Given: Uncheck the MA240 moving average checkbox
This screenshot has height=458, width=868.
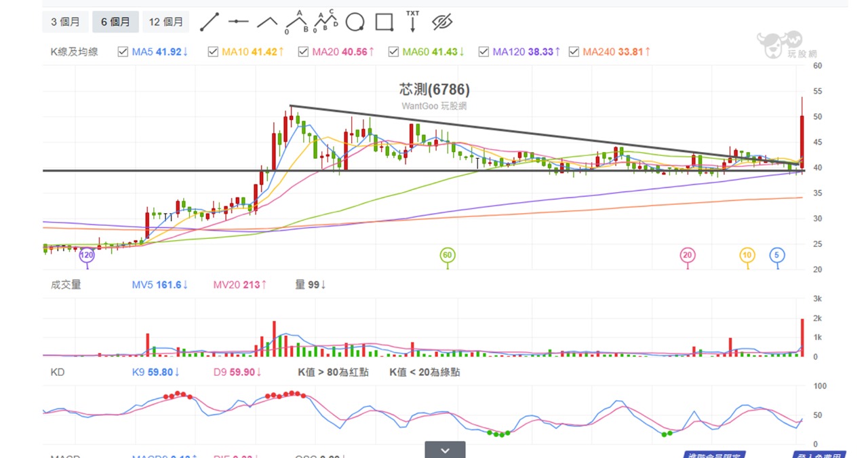Looking at the screenshot, I should pyautogui.click(x=574, y=52).
